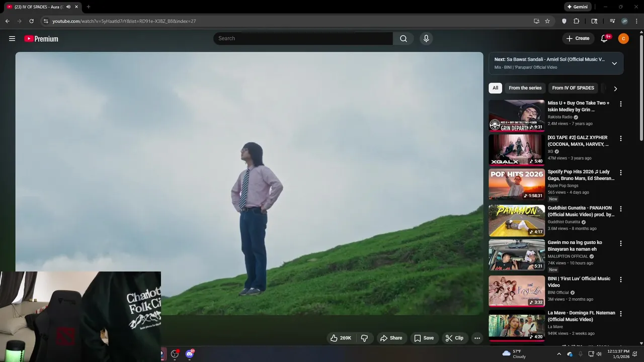Image resolution: width=644 pixels, height=362 pixels.
Task: Open MALUPITON OFFICIAL channel link
Action: [x=568, y=256]
